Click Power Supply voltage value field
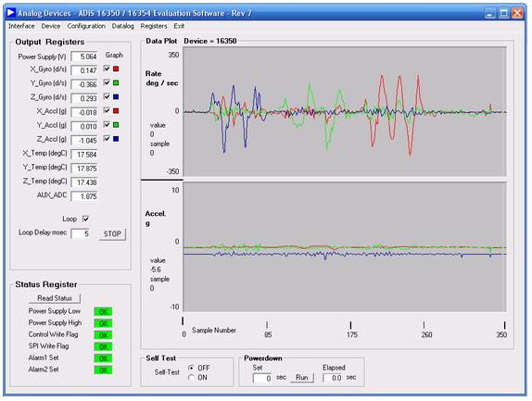This screenshot has height=401, width=532. pos(84,56)
